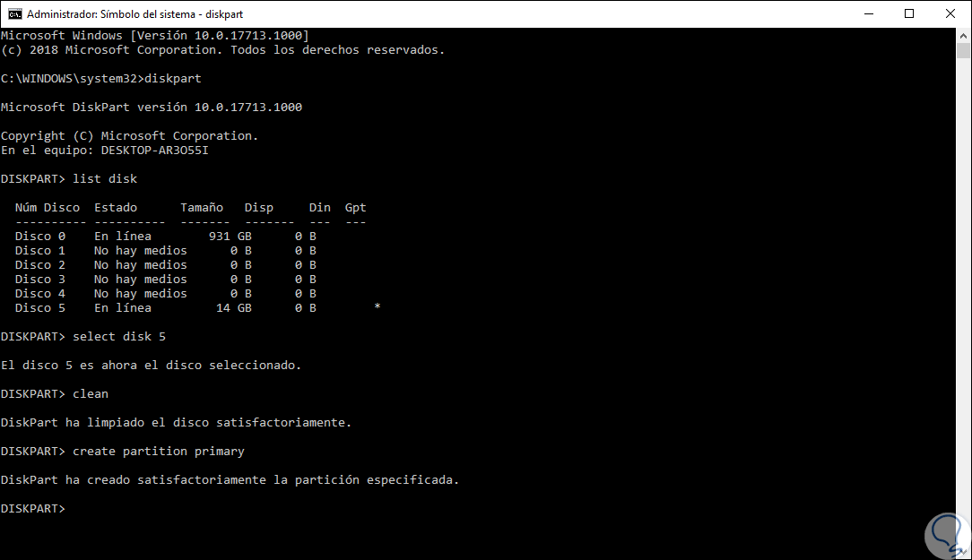Click 'DiskPart ha limpiado el disco satisfactoriamente.'
Screen dimensions: 972x560
176,423
